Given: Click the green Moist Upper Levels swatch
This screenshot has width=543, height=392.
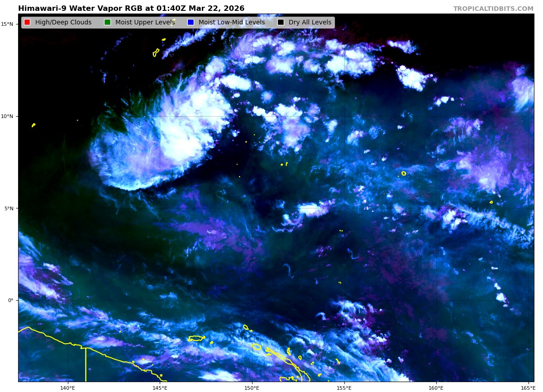Looking at the screenshot, I should 107,23.
